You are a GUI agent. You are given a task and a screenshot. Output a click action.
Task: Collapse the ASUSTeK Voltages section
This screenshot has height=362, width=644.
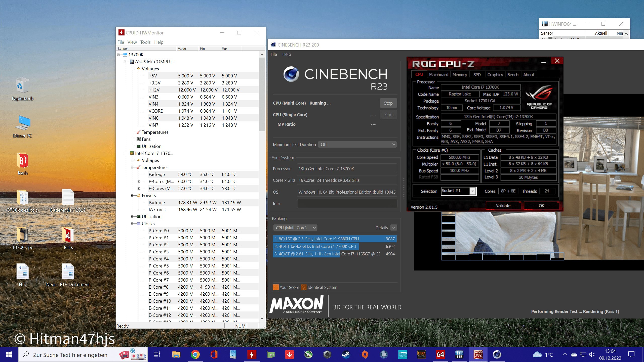pos(132,69)
